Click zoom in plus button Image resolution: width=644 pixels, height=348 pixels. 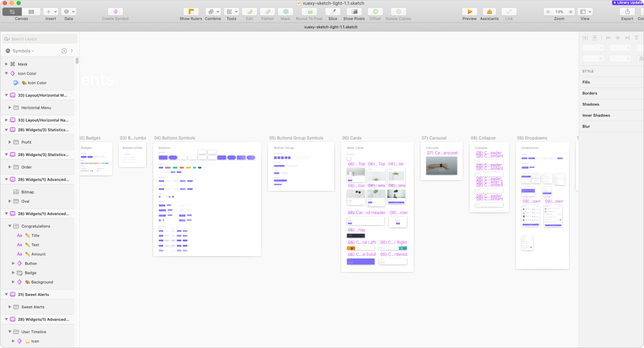click(x=570, y=11)
